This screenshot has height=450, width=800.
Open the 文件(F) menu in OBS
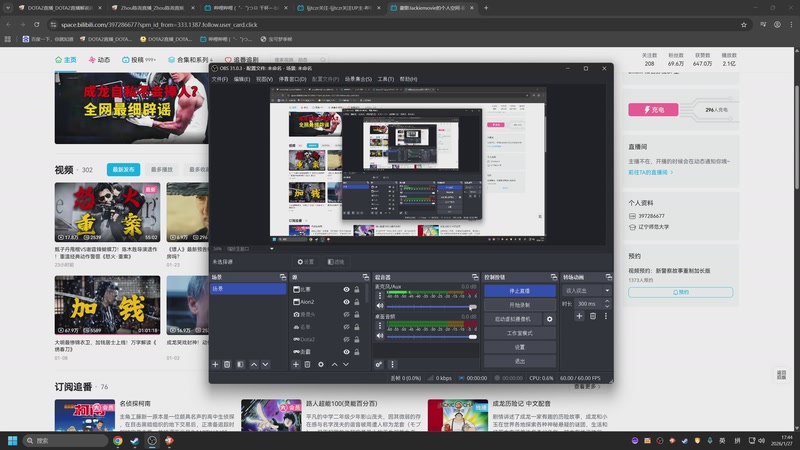click(219, 78)
